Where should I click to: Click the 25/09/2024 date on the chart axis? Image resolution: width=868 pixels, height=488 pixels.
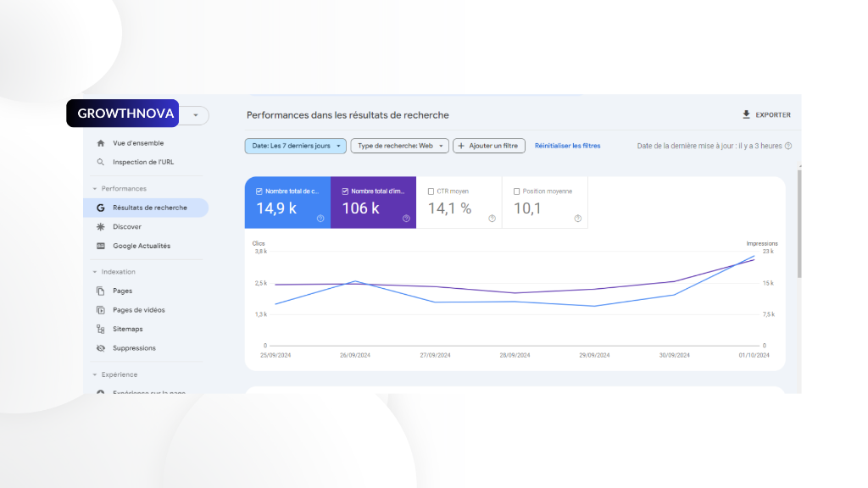point(275,355)
